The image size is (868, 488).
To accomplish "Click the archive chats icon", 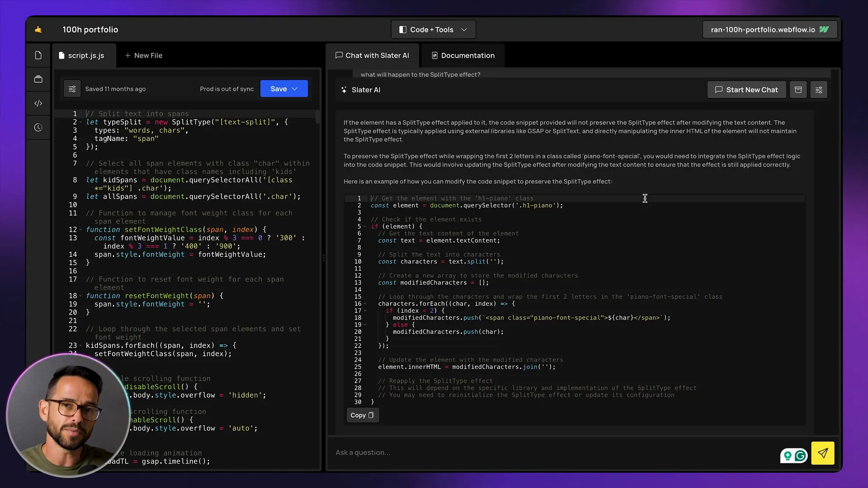I will pyautogui.click(x=798, y=90).
